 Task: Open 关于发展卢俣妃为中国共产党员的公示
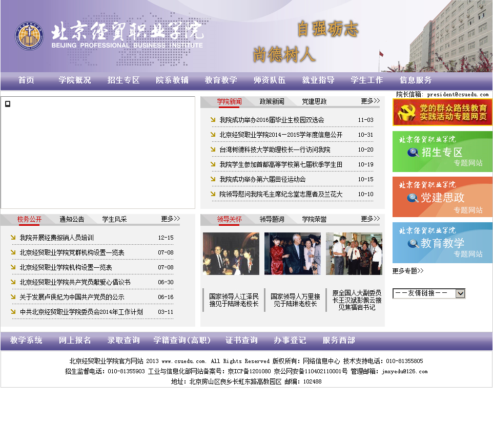tap(72, 297)
